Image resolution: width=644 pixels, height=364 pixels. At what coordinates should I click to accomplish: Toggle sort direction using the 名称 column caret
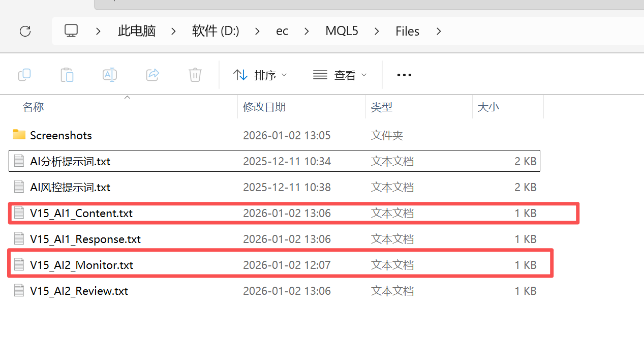127,98
